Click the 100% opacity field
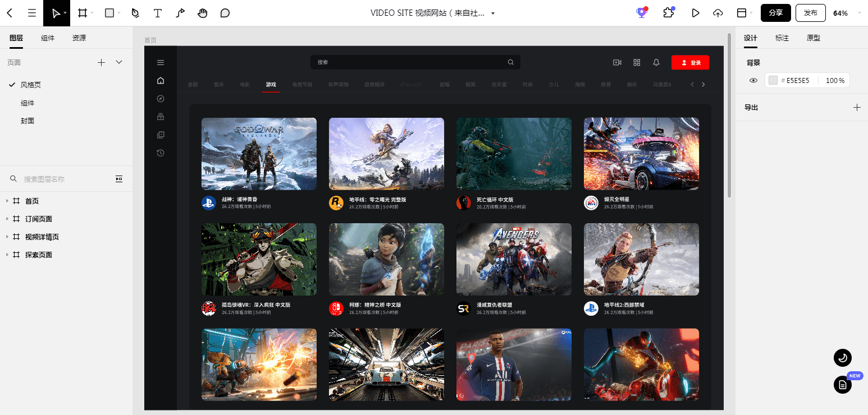This screenshot has height=415, width=868. point(835,81)
